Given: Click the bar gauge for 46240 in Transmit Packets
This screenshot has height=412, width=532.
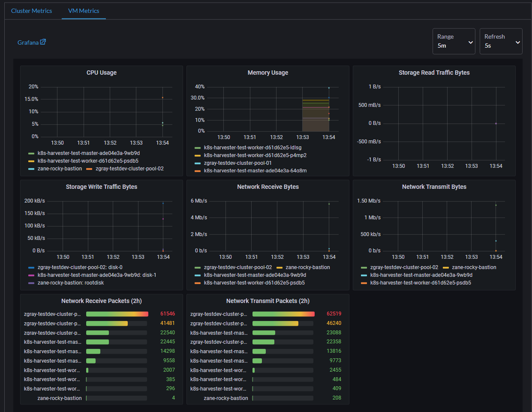Looking at the screenshot, I should 283,323.
